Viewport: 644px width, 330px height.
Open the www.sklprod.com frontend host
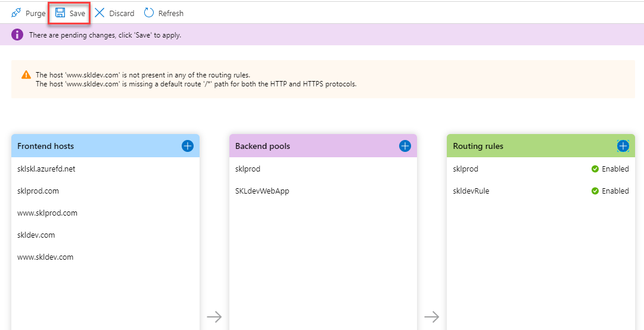(47, 213)
